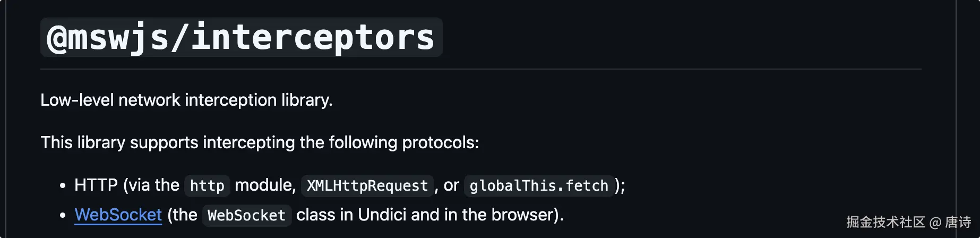Click the WebSocket hyperlink
980x238 pixels.
click(118, 215)
